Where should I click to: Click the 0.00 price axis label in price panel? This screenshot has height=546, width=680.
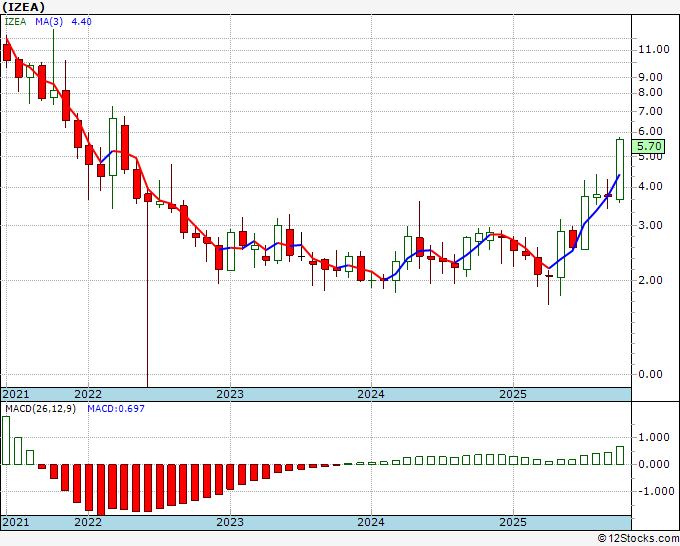coord(651,374)
